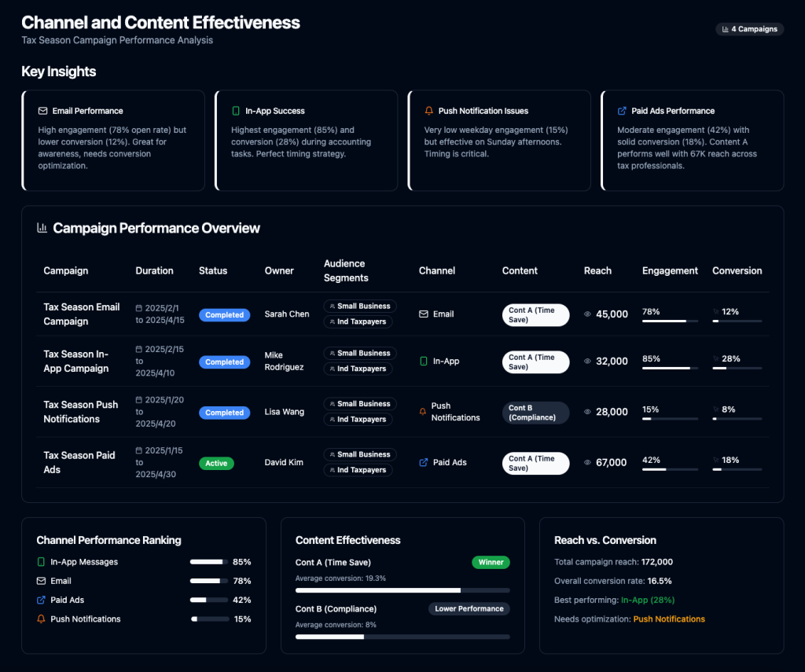Click the external link icon beside Paid Ads Performance

coord(622,111)
